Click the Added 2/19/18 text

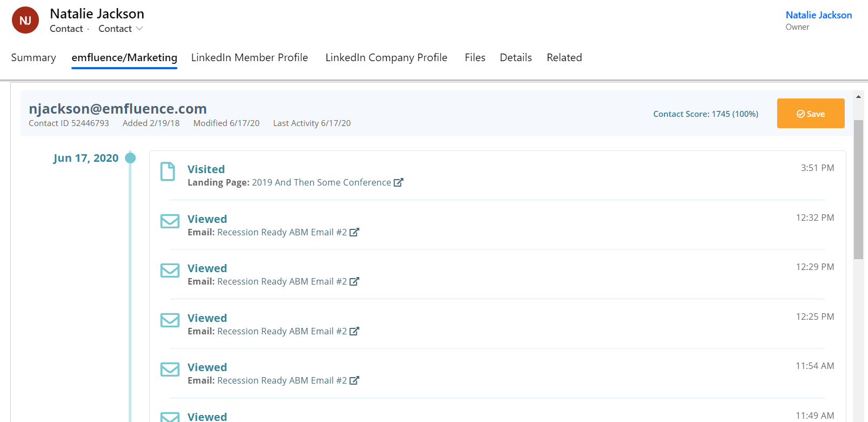pos(151,123)
